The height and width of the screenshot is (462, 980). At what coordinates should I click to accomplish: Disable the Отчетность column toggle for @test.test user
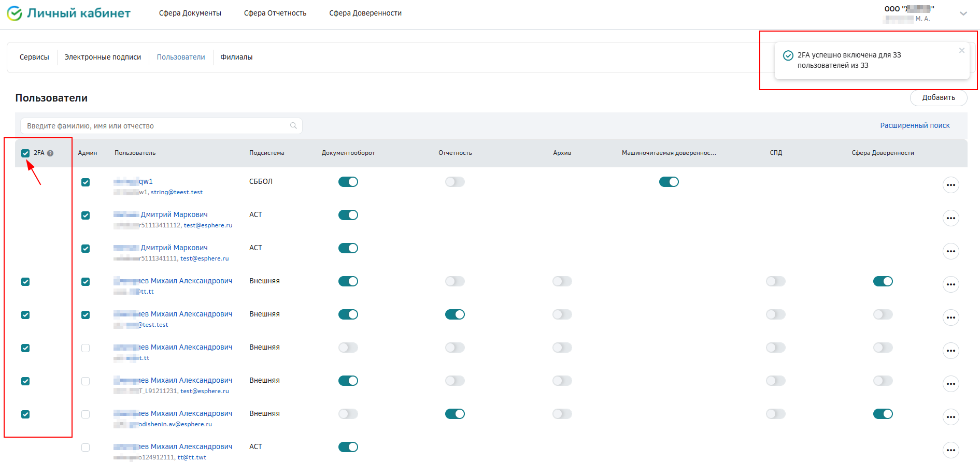click(455, 314)
